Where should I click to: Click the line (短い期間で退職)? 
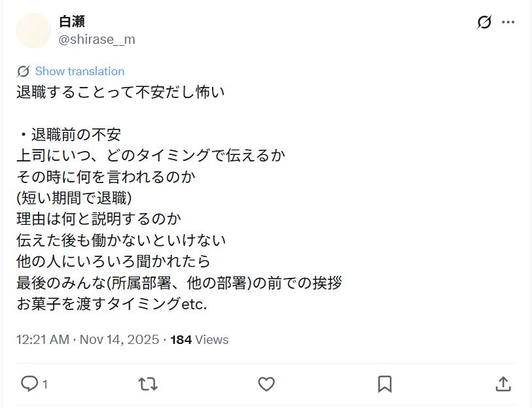(74, 197)
